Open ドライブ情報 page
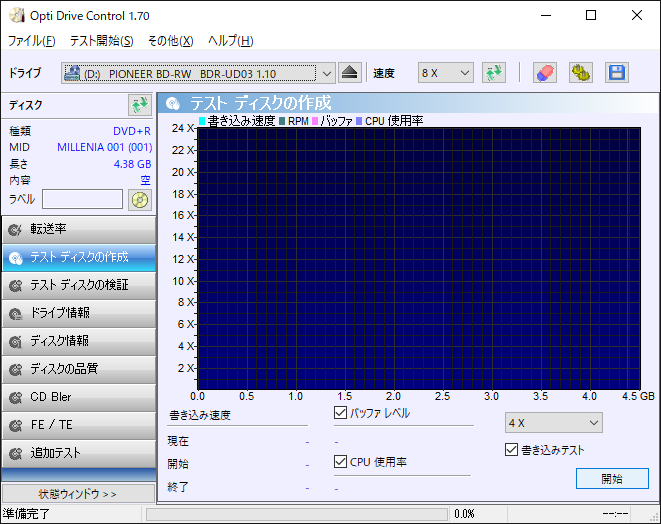The width and height of the screenshot is (661, 524). (79, 313)
